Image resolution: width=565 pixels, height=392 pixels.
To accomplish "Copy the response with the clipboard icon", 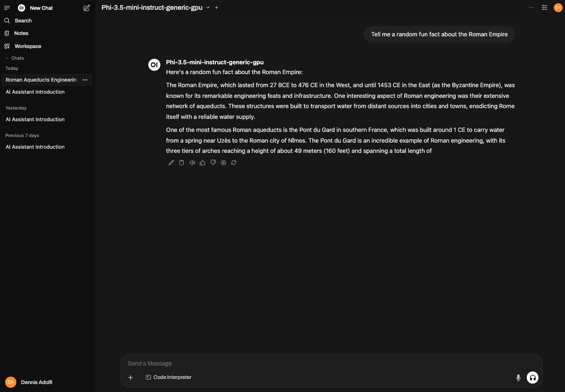I will click(182, 163).
